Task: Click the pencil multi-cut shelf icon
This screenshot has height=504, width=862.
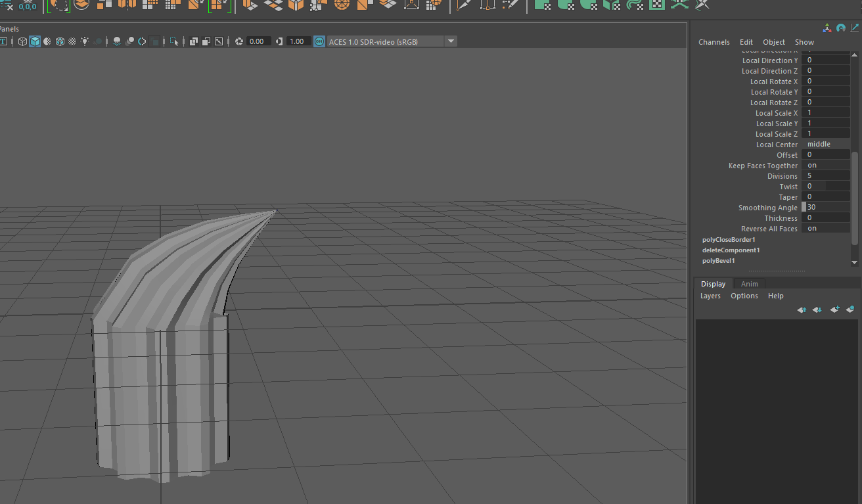Action: pos(465,5)
